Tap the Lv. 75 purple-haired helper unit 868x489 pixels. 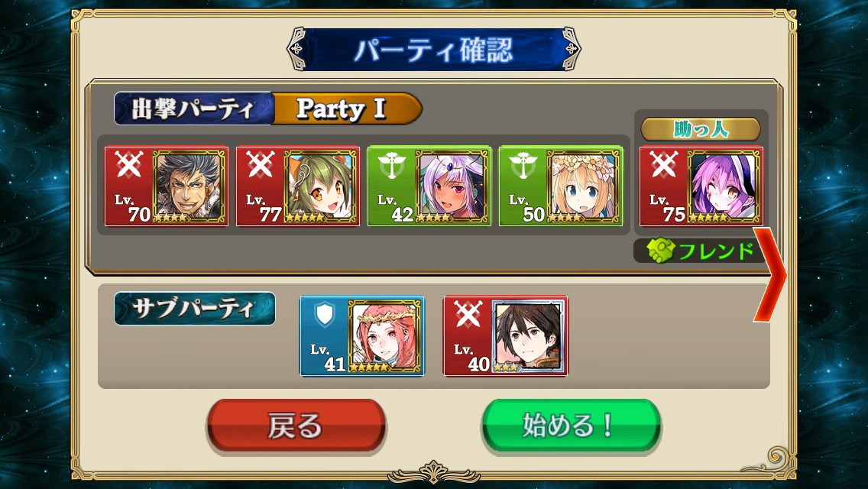tap(701, 186)
